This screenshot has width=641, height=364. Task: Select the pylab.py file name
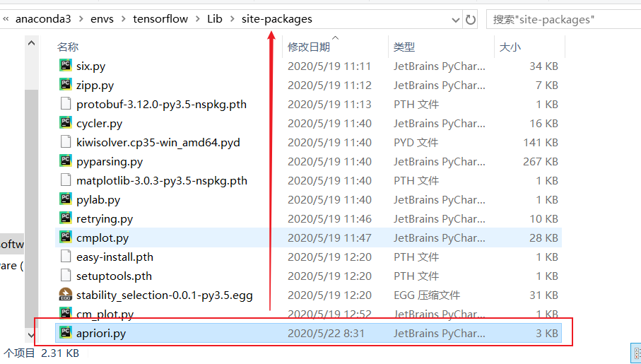click(98, 199)
